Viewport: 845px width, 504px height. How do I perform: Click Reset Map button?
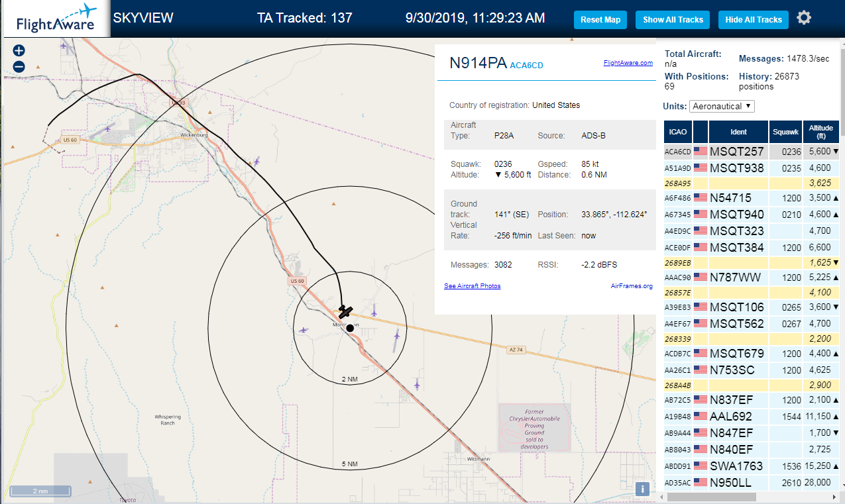[600, 20]
